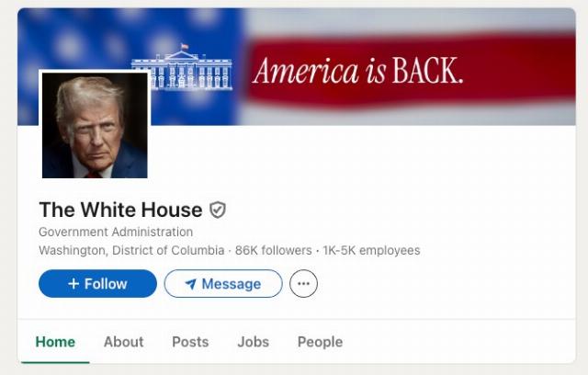The height and width of the screenshot is (375, 588).
Task: View the People tab
Action: click(320, 342)
